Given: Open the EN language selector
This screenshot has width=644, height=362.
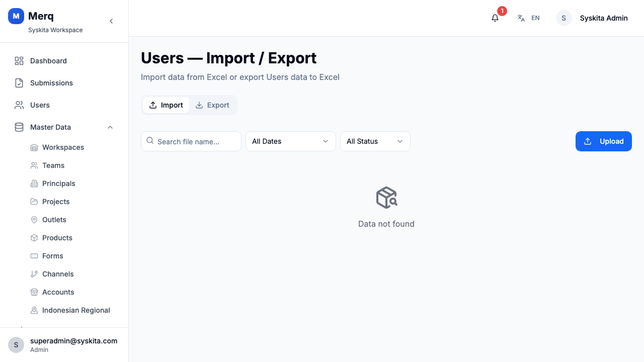Looking at the screenshot, I should click(529, 18).
